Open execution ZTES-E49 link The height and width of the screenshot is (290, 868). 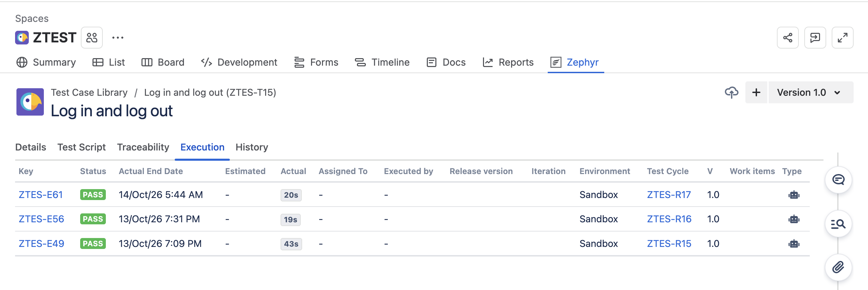coord(41,244)
